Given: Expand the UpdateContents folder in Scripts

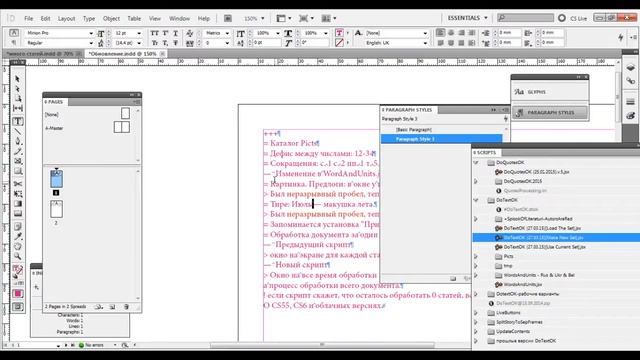Looking at the screenshot, I should coord(476,331).
